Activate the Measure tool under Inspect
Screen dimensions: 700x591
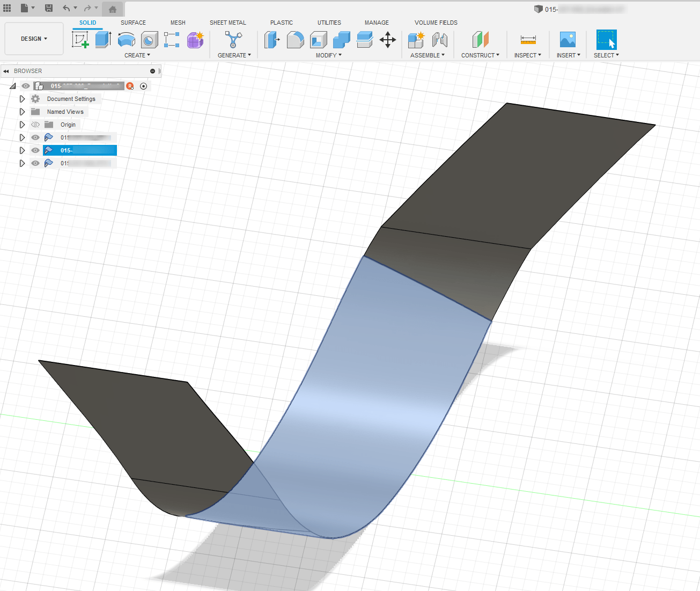coord(528,40)
